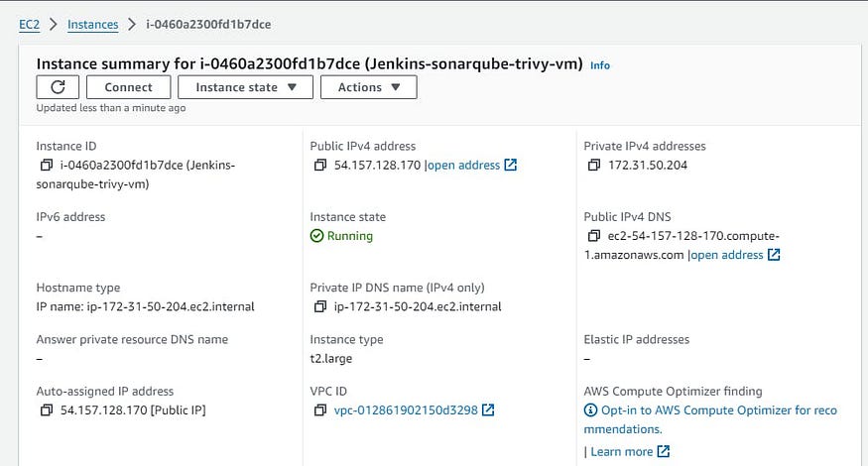Click the Connect button
Screen dimensions: 868x466
tap(128, 87)
